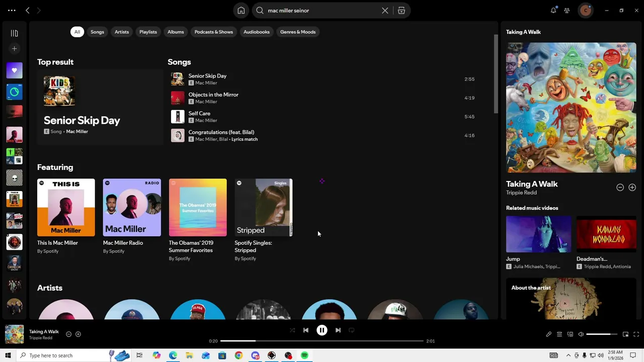
Task: Skip to the next track
Action: tap(338, 330)
